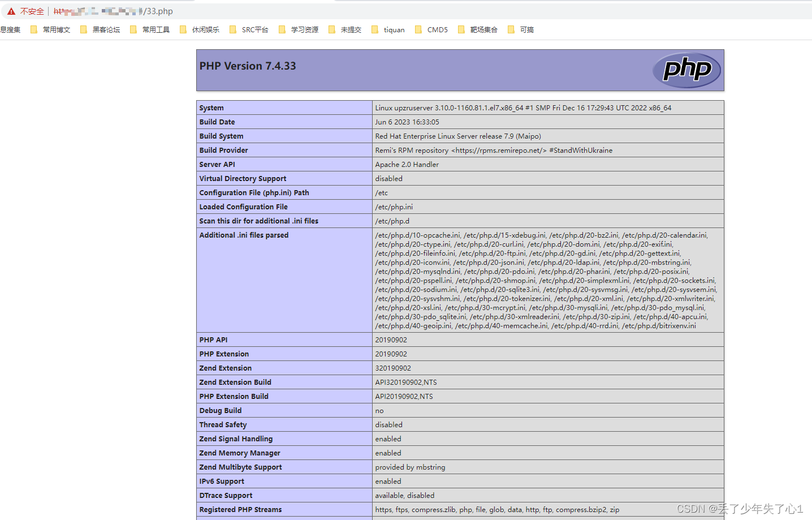Open the 学习资源 bookmark folder label
The width and height of the screenshot is (812, 520).
[305, 30]
